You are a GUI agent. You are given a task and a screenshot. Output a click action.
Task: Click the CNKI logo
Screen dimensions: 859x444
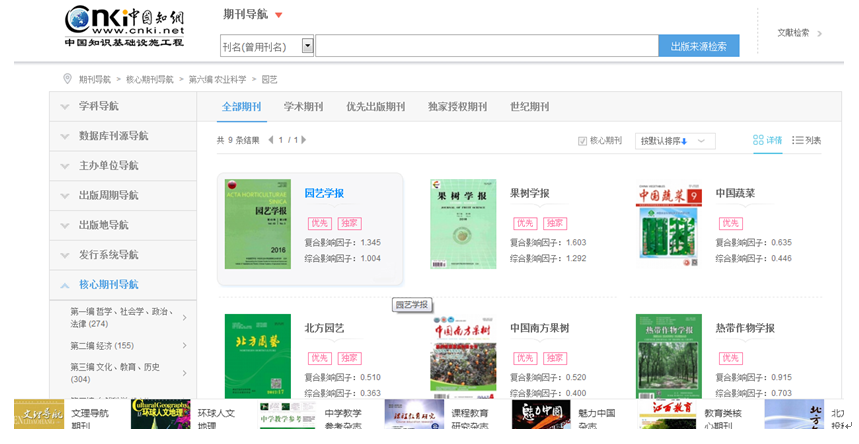(124, 26)
